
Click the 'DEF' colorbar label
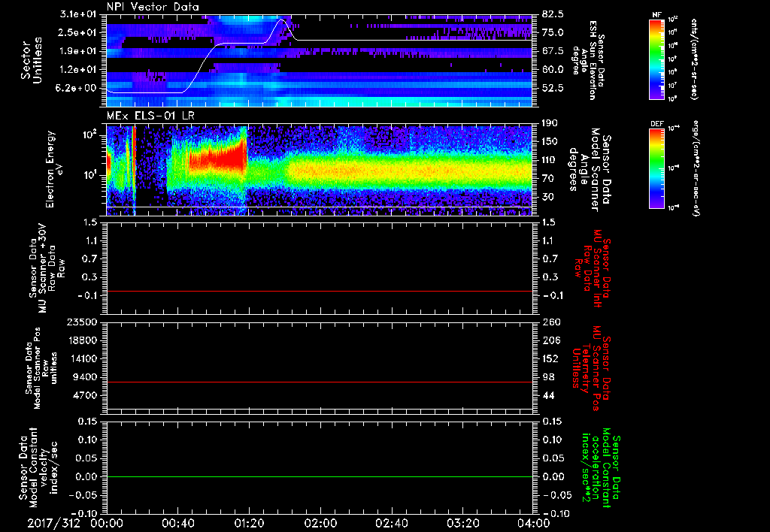coord(656,124)
